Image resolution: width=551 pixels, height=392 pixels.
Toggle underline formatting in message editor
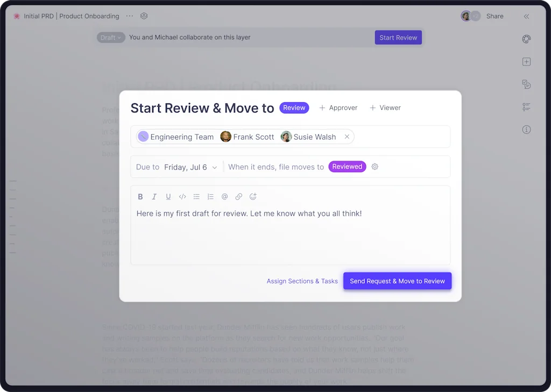point(168,197)
